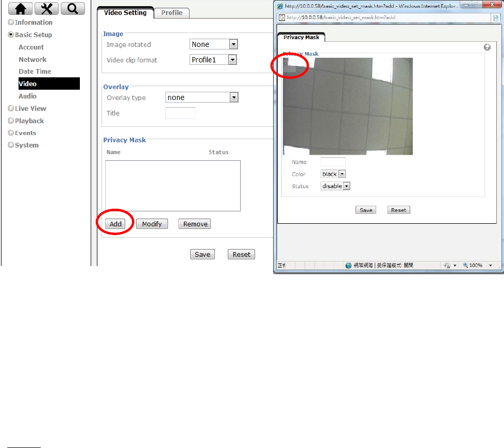This screenshot has width=504, height=448.
Task: Click the mask Name input field
Action: (x=333, y=162)
